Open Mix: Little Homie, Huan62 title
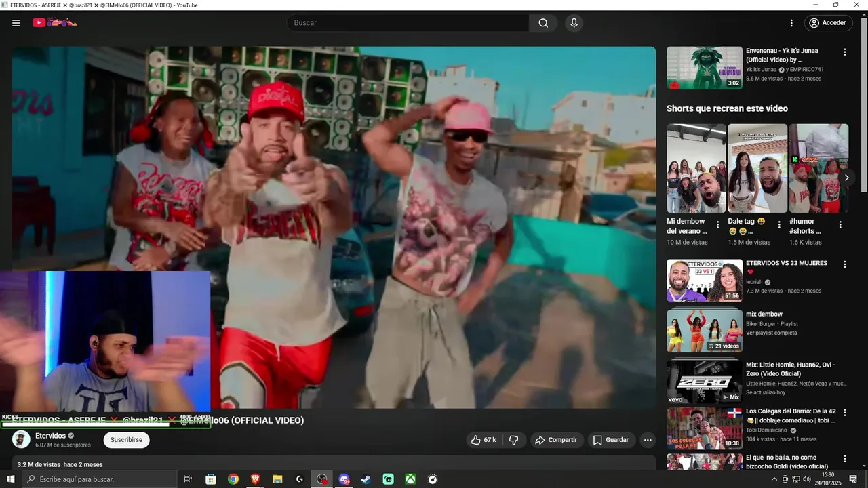 [791, 369]
